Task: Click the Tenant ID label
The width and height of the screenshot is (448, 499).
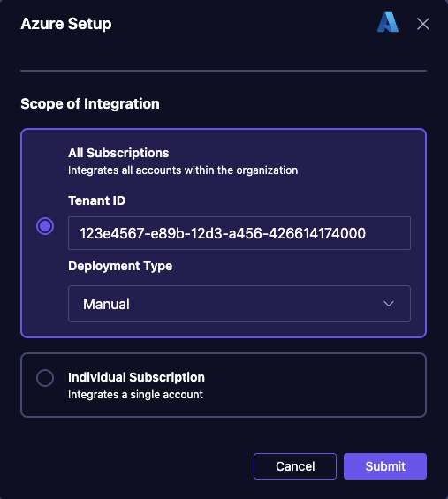Action: point(97,200)
